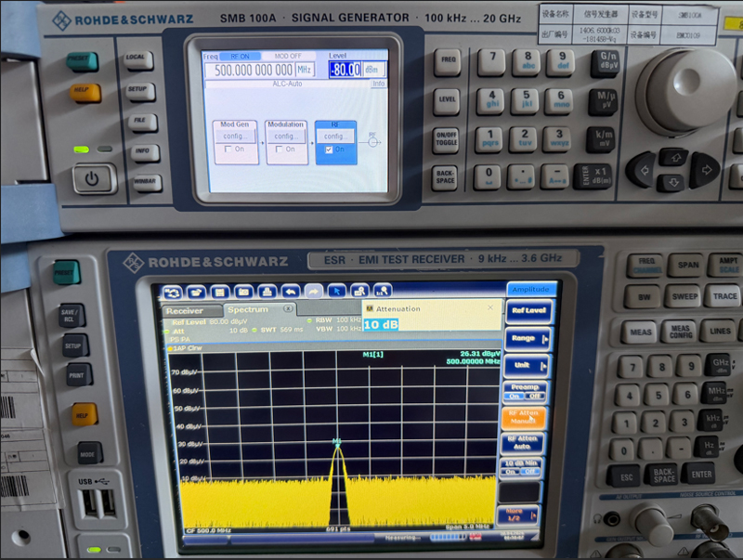Push the SPAN key on the ESR panel
This screenshot has height=560, width=743.
[x=686, y=265]
